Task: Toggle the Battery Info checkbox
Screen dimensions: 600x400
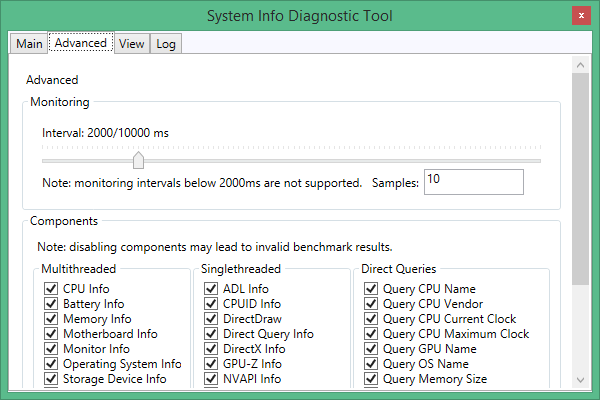Action: point(50,304)
